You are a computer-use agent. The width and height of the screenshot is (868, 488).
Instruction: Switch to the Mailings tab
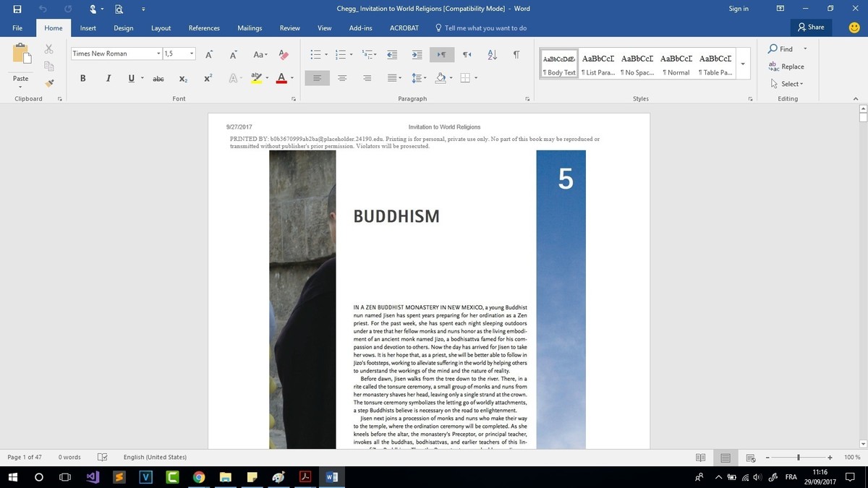coord(250,28)
